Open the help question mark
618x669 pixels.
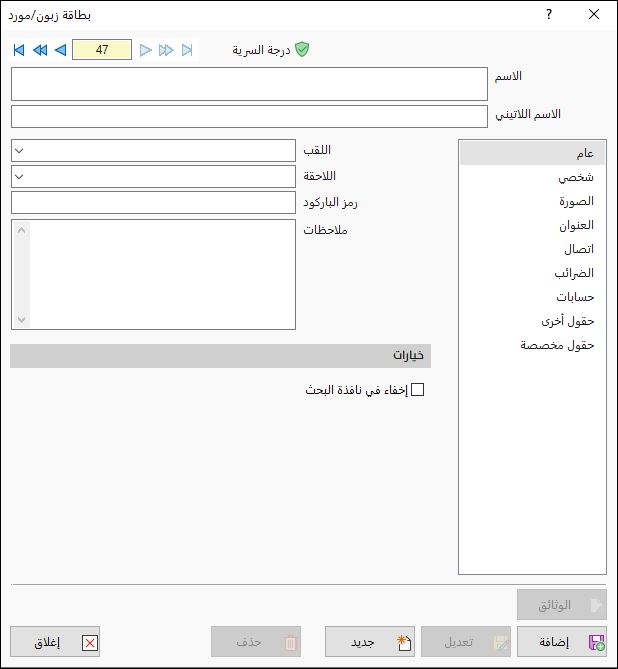[x=549, y=15]
